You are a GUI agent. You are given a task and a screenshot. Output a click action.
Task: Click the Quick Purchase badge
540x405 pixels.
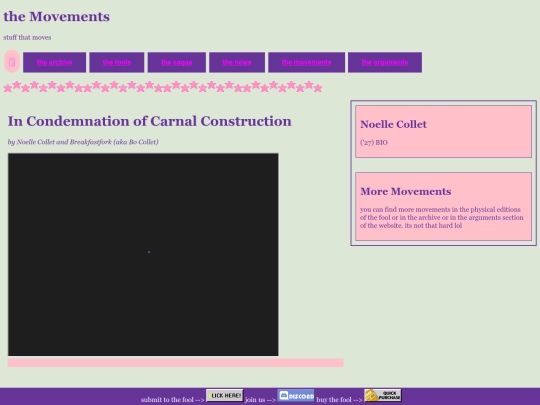383,395
